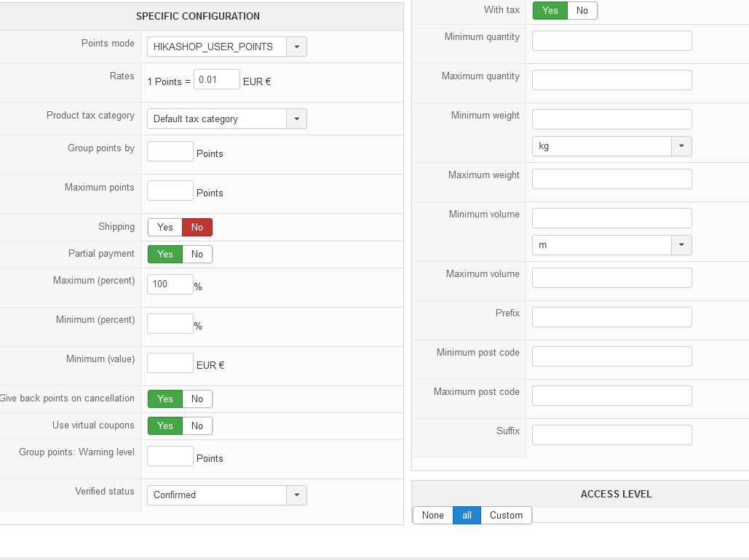Expand the weight unit kg dropdown
The width and height of the screenshot is (749, 560).
click(611, 146)
